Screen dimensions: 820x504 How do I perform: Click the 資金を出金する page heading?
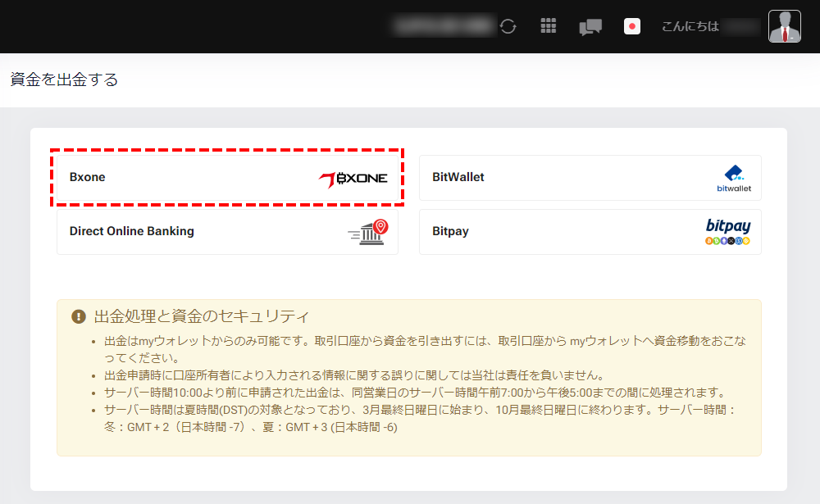[64, 79]
